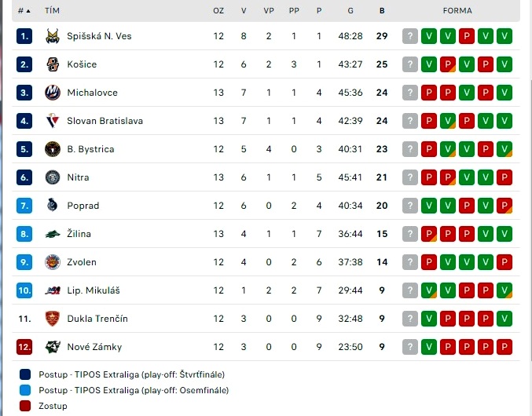The height and width of the screenshot is (416, 532).
Task: Sort standings by B points column
Action: pos(382,11)
